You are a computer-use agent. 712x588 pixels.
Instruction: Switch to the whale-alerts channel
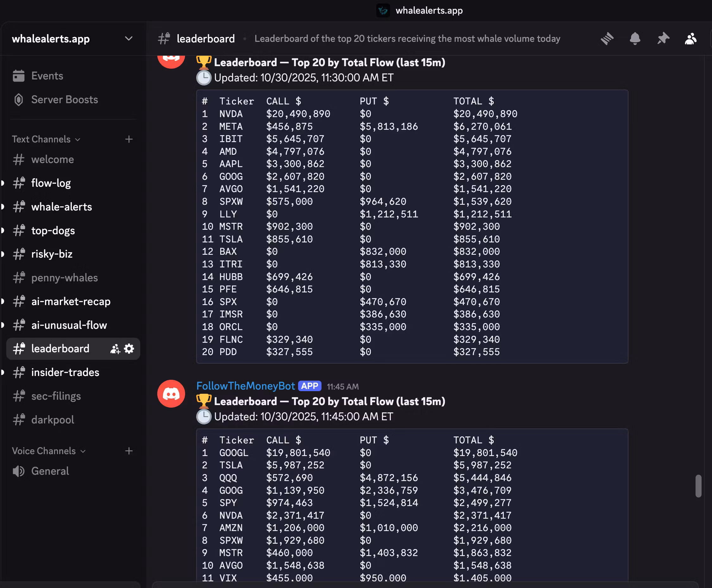61,207
